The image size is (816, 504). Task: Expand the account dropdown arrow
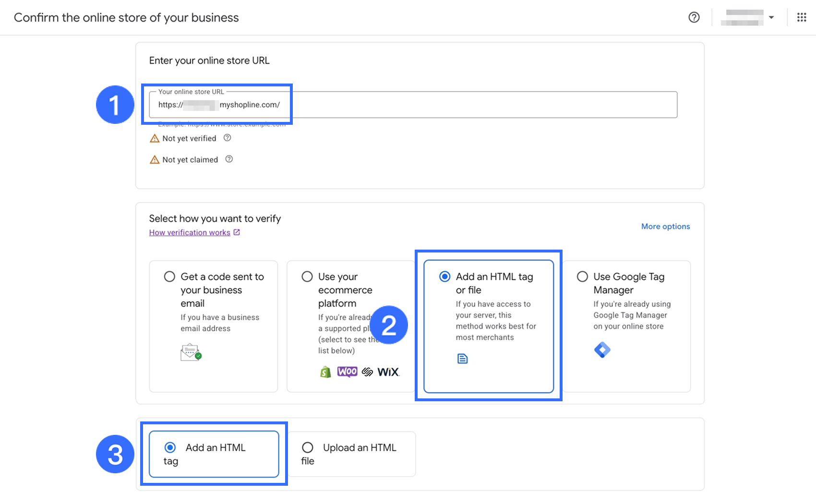771,17
